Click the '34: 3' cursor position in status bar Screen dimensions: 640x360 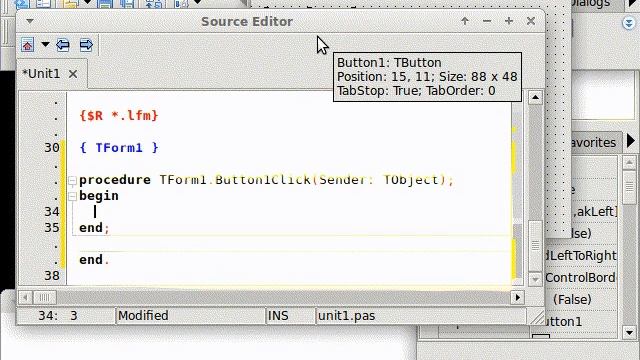point(58,316)
